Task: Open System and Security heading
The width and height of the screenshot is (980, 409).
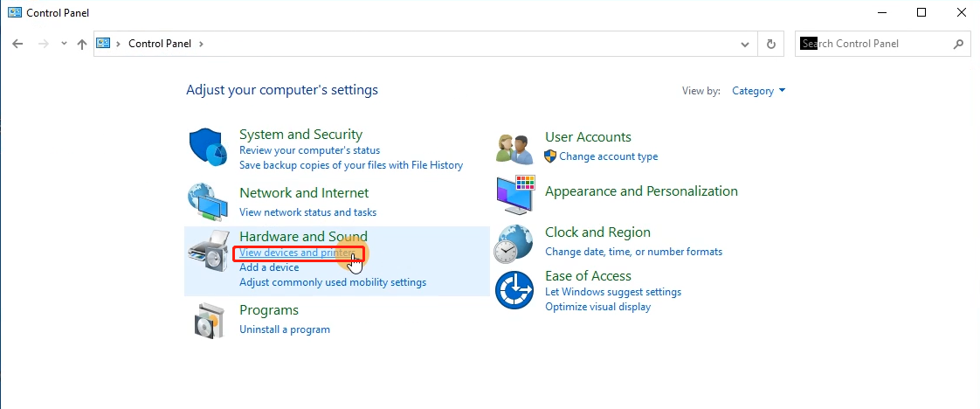Action: pos(300,135)
